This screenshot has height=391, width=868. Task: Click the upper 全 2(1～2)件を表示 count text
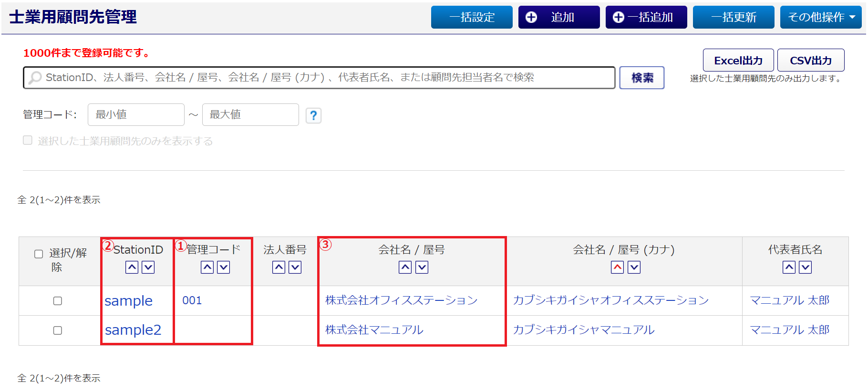click(59, 200)
